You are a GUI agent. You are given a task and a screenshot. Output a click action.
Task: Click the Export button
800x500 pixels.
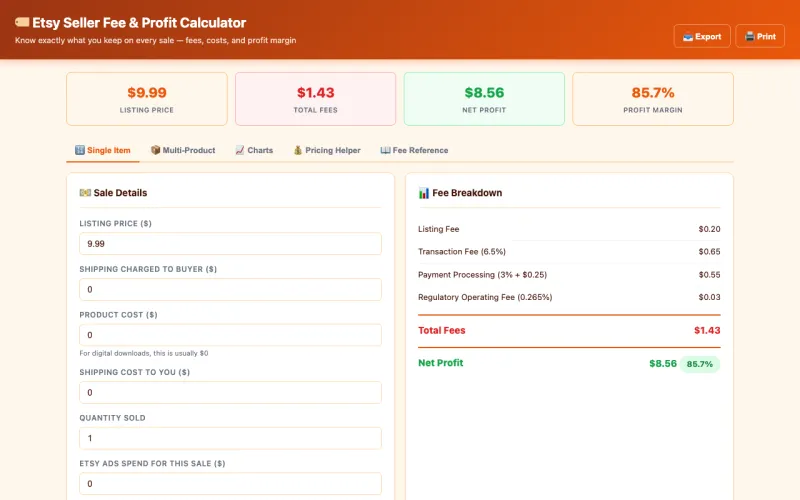[x=702, y=36]
